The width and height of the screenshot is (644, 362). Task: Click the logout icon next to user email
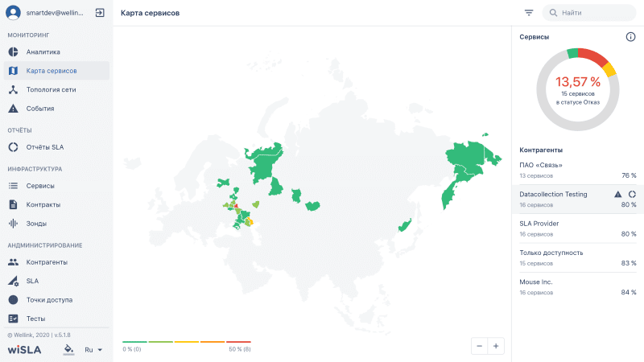coord(100,13)
